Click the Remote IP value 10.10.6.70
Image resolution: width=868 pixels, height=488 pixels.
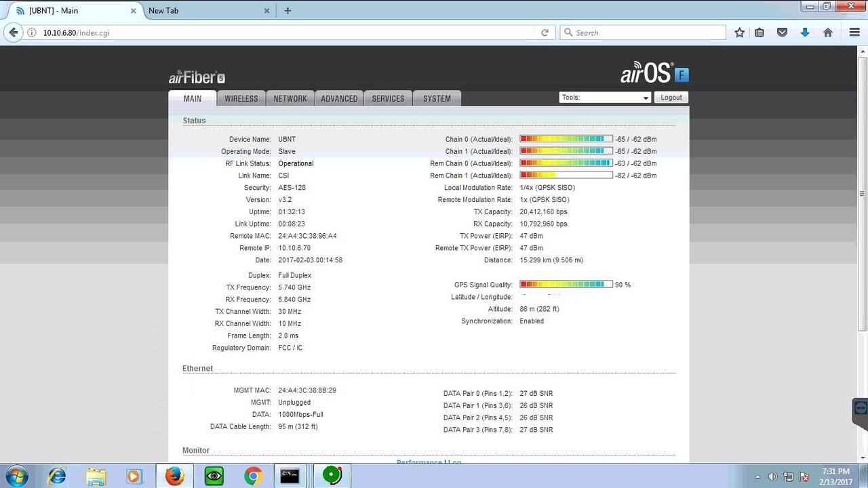294,248
